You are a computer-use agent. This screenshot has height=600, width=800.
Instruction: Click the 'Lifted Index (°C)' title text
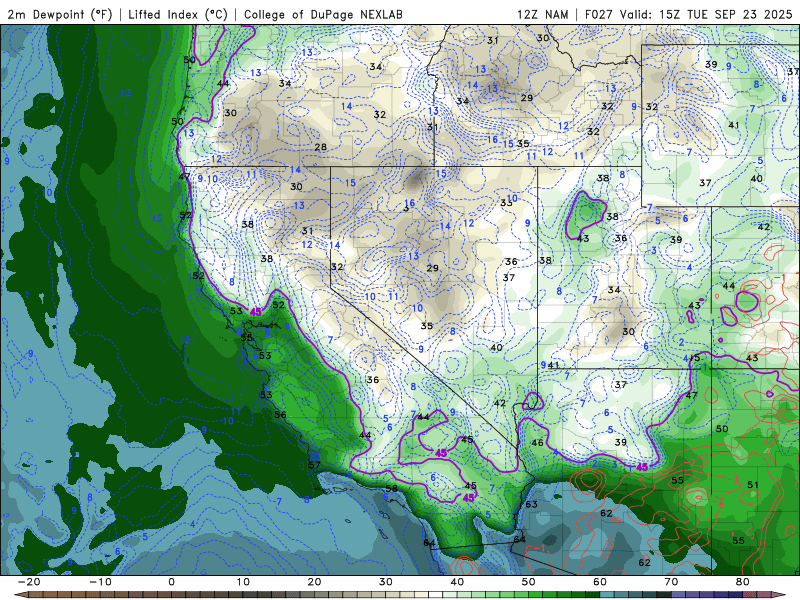click(x=178, y=14)
